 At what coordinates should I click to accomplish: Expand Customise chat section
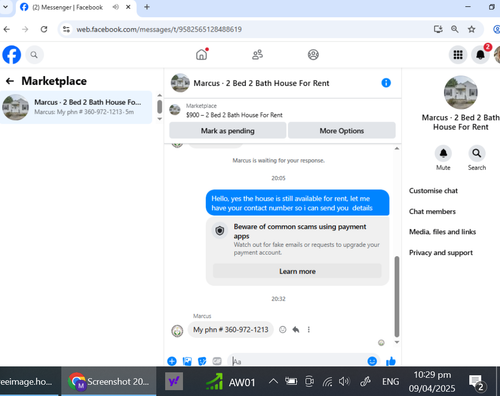click(433, 191)
